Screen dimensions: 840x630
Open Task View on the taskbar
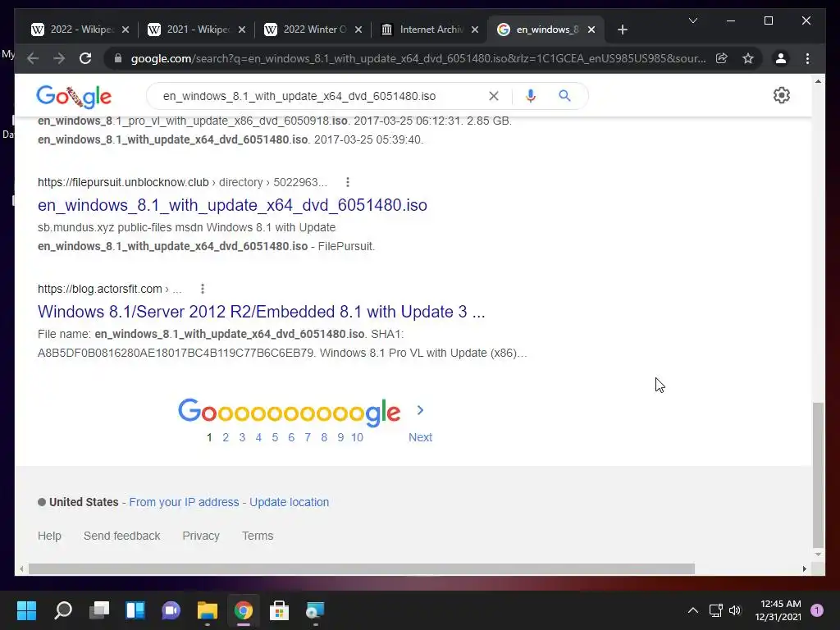click(99, 610)
